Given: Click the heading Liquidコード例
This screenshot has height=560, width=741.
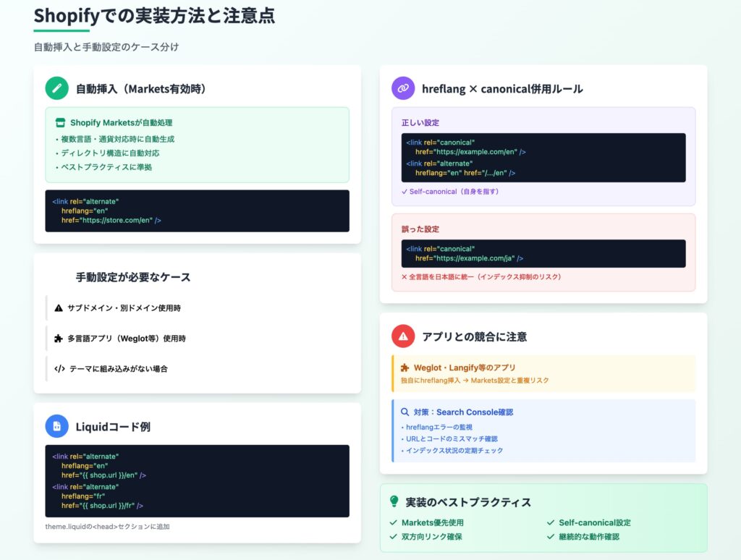Looking at the screenshot, I should coord(113,427).
